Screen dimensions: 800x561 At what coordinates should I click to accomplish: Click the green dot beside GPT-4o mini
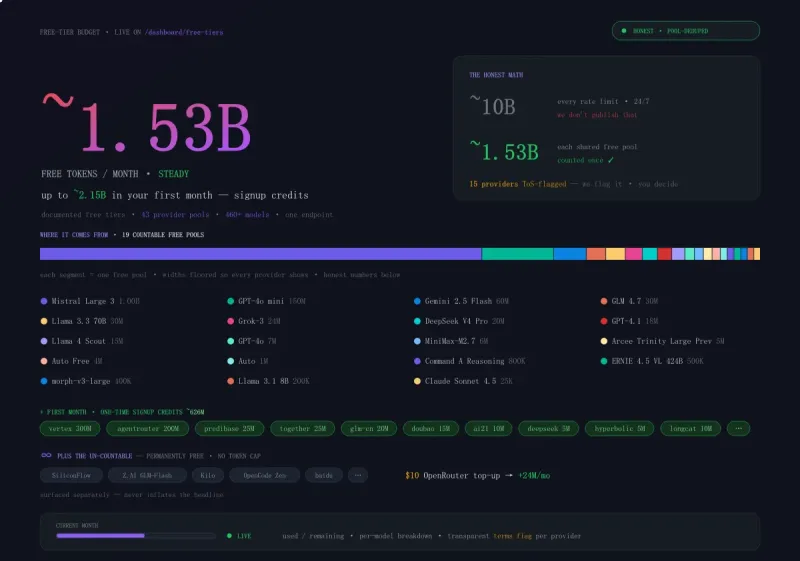pos(231,301)
